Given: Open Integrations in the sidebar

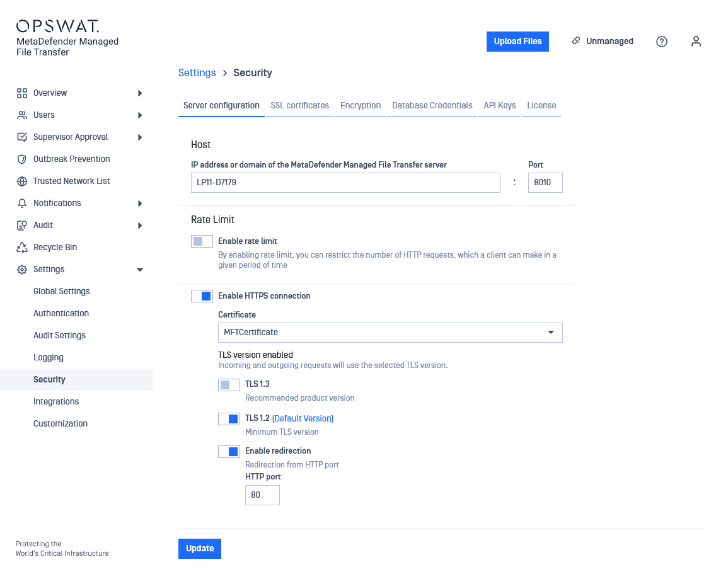Looking at the screenshot, I should [x=56, y=402].
